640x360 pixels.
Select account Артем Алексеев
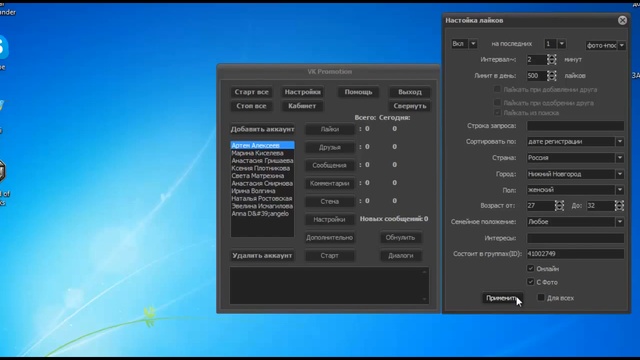click(262, 145)
